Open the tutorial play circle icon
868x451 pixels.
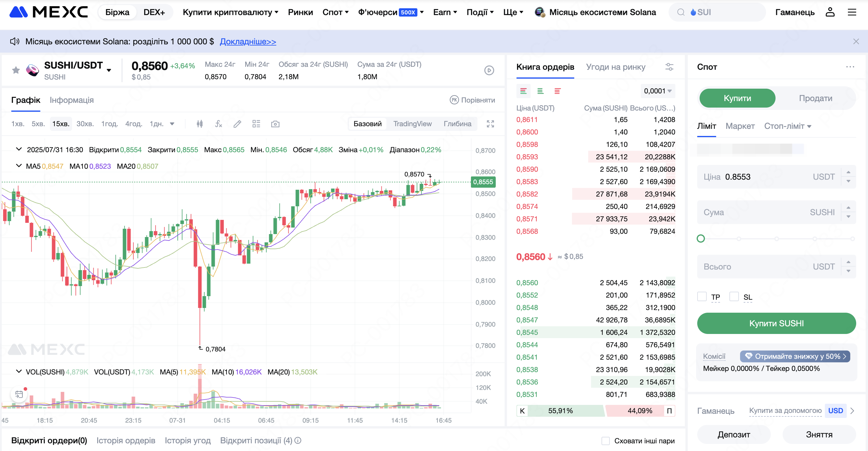pyautogui.click(x=489, y=70)
